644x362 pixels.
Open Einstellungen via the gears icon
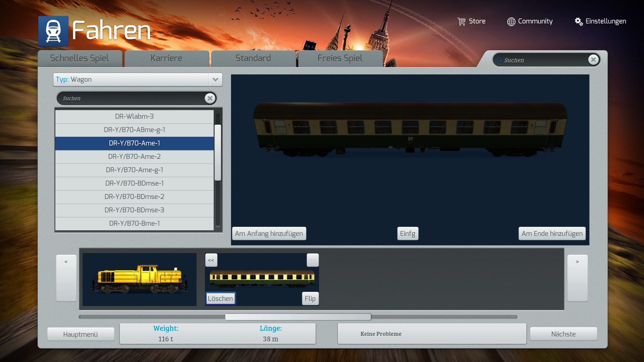[x=579, y=21]
